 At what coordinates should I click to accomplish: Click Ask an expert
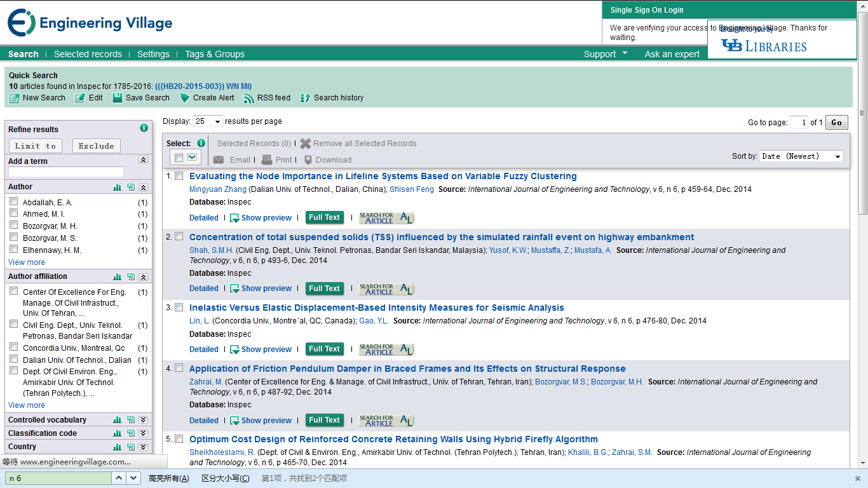point(672,54)
